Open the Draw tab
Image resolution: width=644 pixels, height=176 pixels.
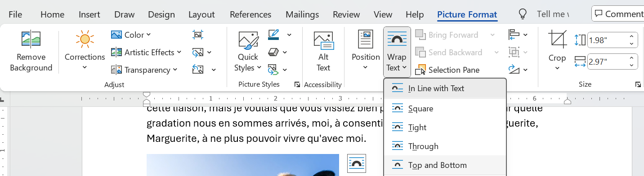125,14
